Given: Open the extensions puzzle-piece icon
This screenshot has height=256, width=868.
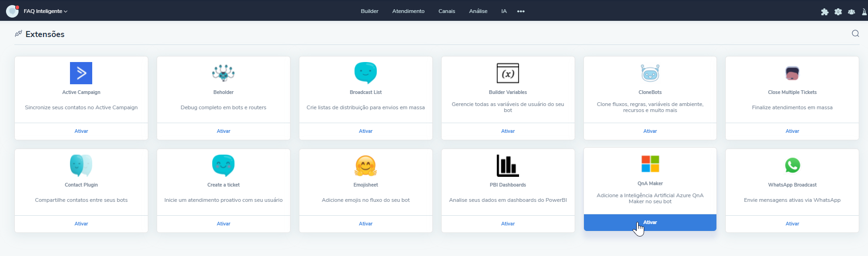Looking at the screenshot, I should 824,12.
